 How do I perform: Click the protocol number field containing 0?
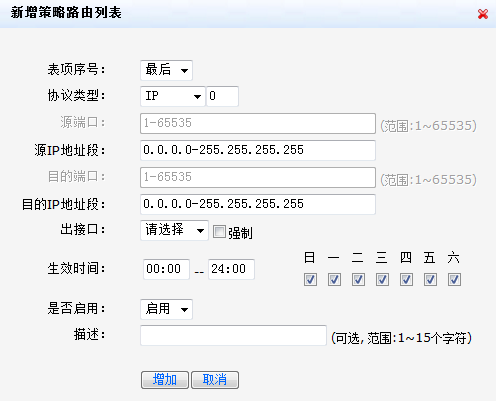223,96
